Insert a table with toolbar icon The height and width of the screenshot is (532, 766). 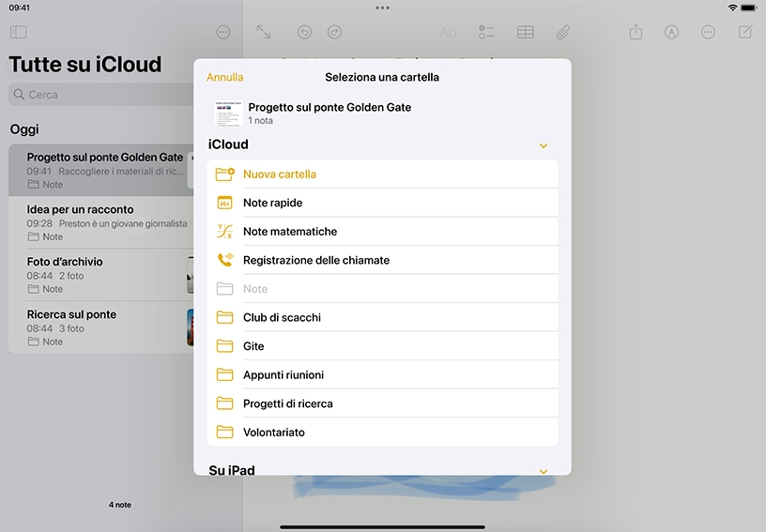pos(525,32)
